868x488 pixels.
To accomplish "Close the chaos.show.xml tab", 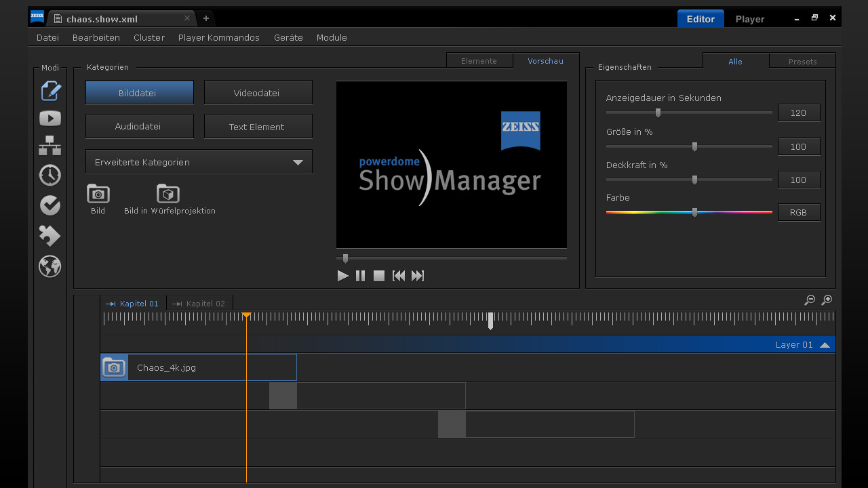I will (x=187, y=18).
